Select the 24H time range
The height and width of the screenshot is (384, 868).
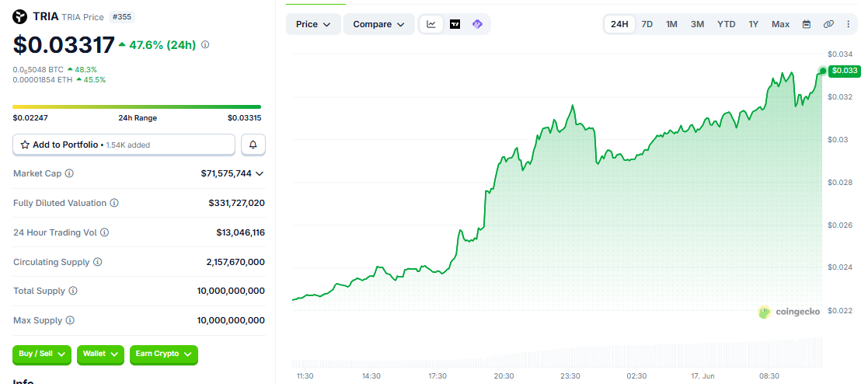[x=619, y=24]
